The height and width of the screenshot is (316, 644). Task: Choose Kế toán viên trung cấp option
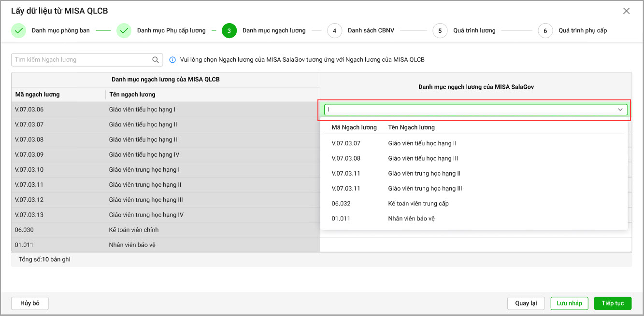(418, 204)
